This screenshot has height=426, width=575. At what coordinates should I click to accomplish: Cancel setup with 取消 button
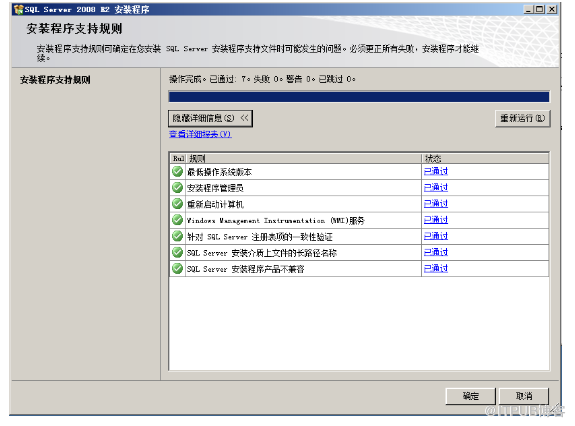pyautogui.click(x=524, y=396)
